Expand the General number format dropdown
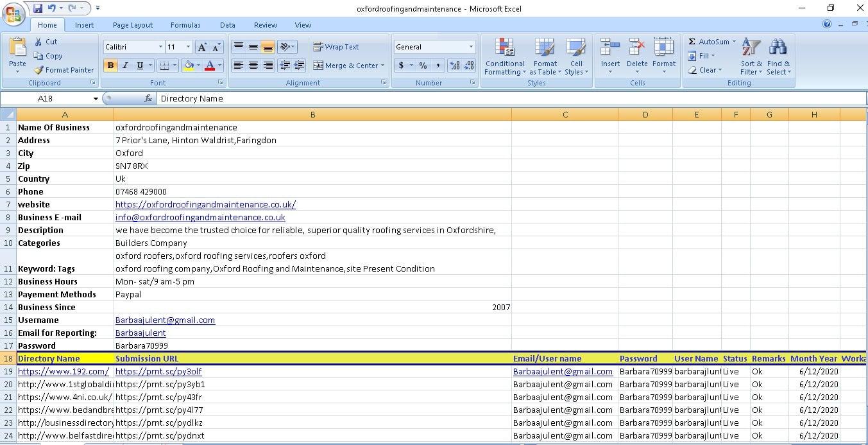The image size is (868, 445). click(471, 47)
